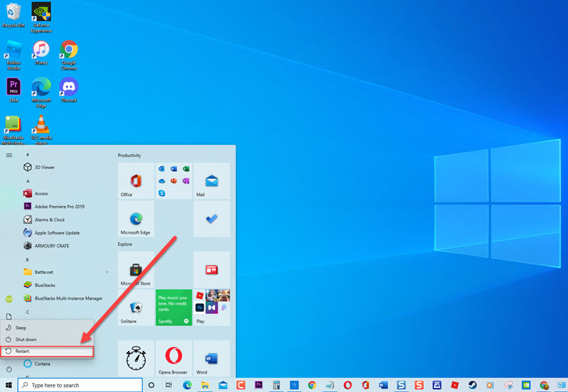The height and width of the screenshot is (392, 568).
Task: Open the Office tile
Action: 136,181
